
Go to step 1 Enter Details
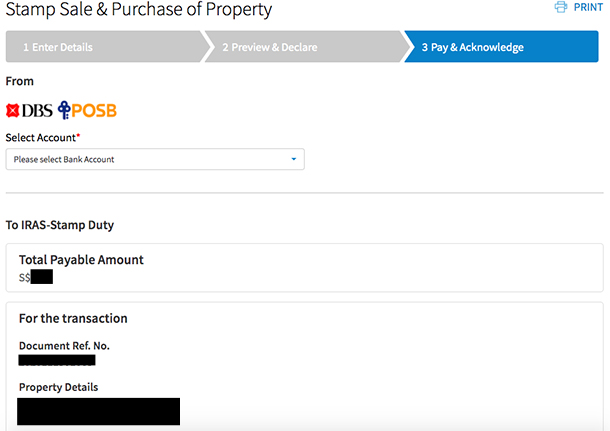pyautogui.click(x=105, y=47)
